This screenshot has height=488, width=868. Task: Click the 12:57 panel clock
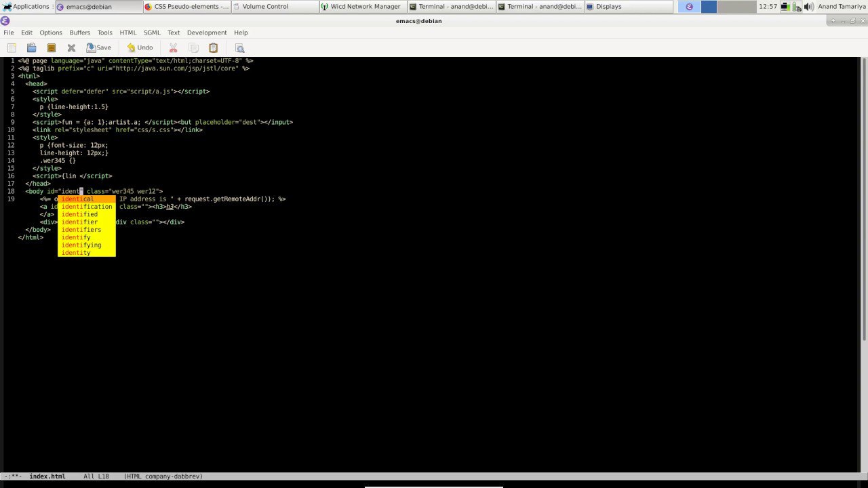(x=768, y=6)
